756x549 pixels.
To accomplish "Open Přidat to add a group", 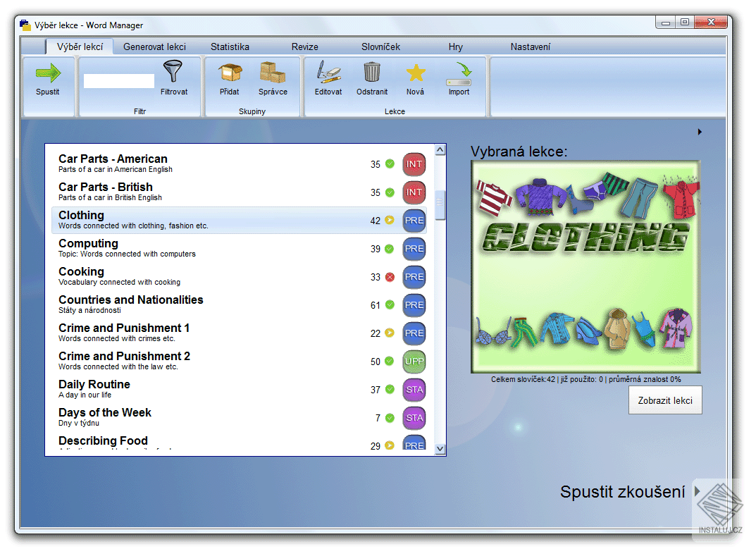I will coord(229,72).
